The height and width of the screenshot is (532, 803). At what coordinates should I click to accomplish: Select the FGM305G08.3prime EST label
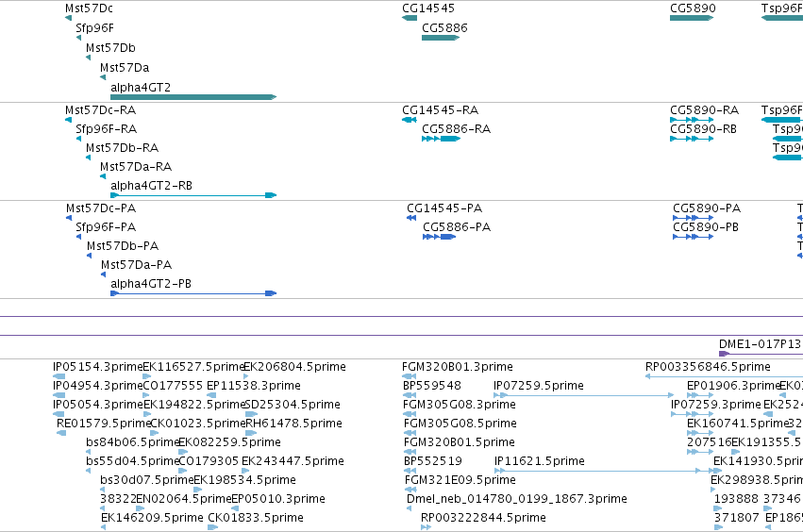click(x=460, y=405)
